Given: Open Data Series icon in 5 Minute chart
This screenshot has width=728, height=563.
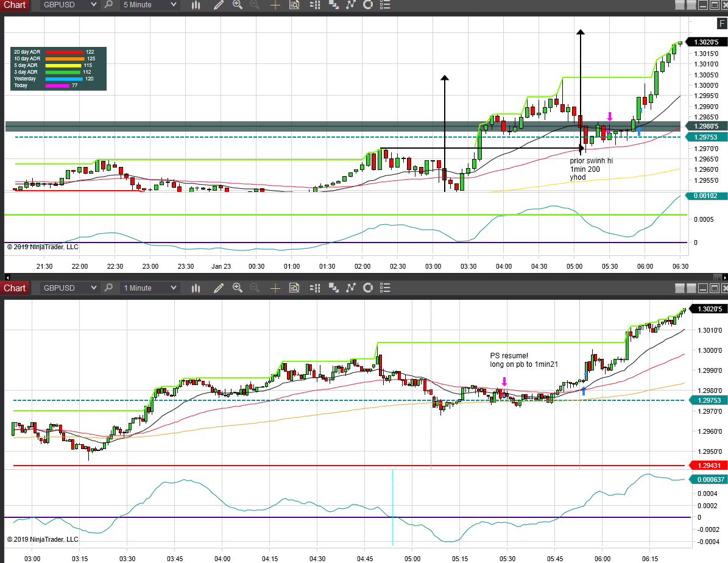Looking at the screenshot, I should pos(333,5).
